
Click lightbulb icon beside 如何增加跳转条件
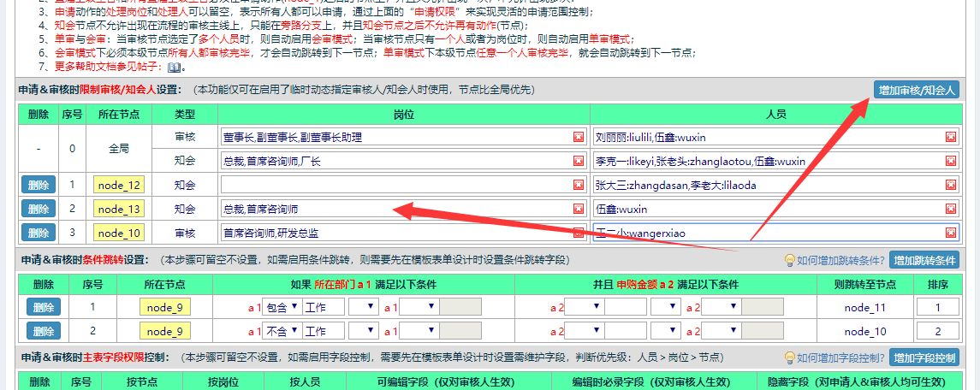pos(790,261)
